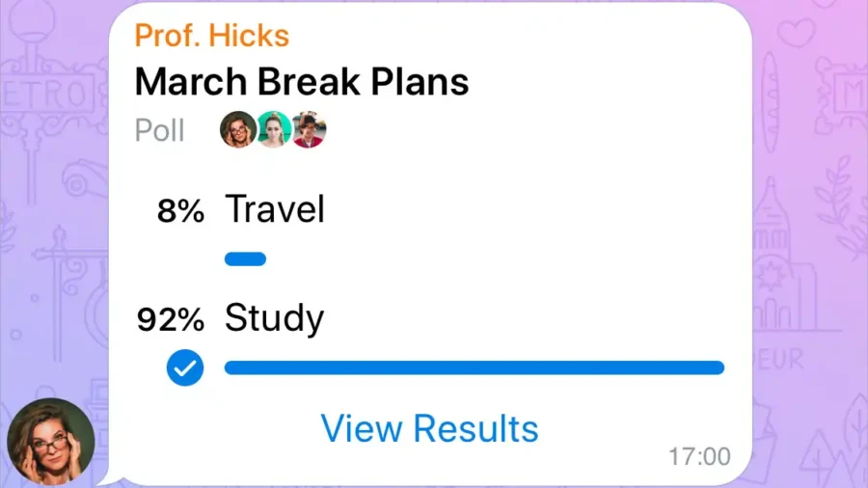Click the 17:00 message timestamp
The width and height of the screenshot is (868, 488).
tap(700, 456)
